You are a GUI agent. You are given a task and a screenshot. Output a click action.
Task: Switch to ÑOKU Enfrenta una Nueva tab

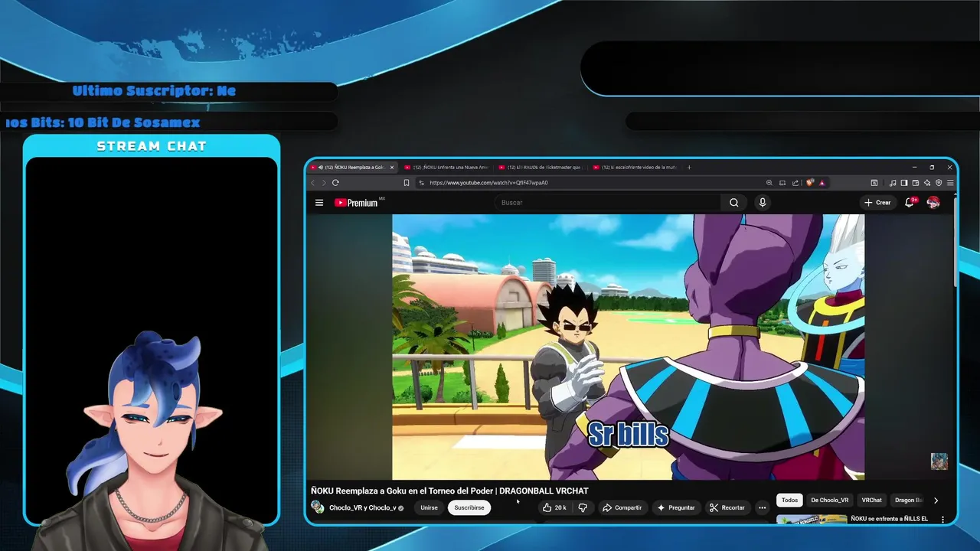(x=447, y=167)
